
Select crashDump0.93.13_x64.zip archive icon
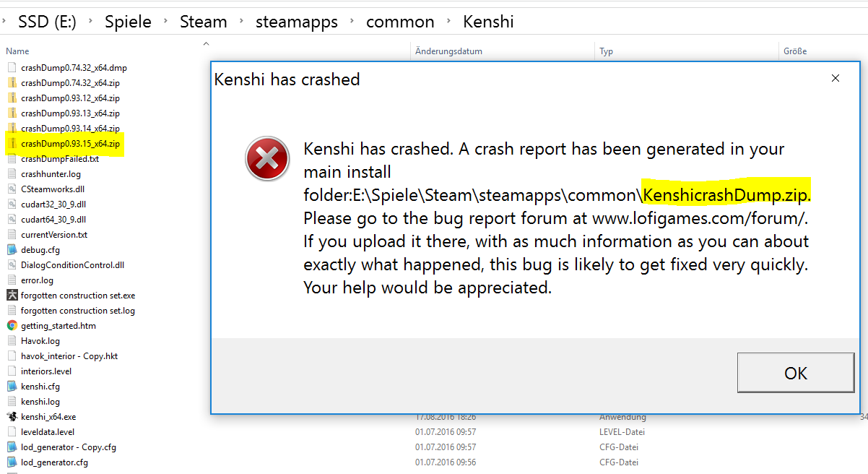tap(12, 113)
